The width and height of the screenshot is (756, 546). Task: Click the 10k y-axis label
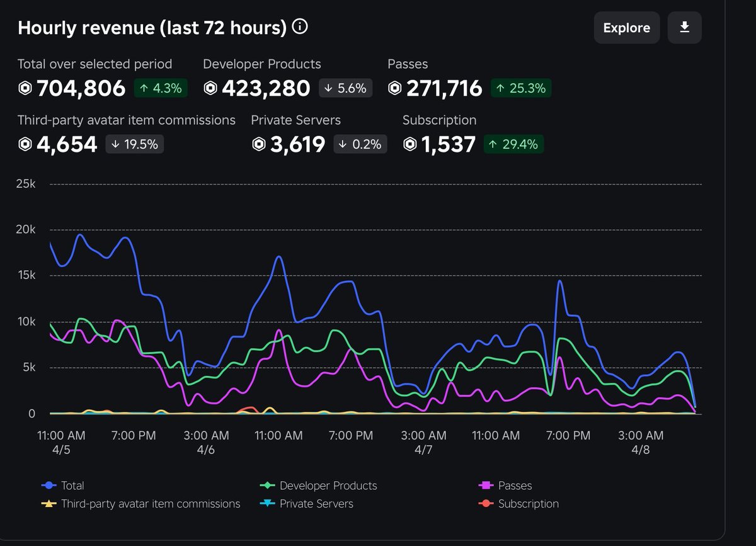[25, 322]
